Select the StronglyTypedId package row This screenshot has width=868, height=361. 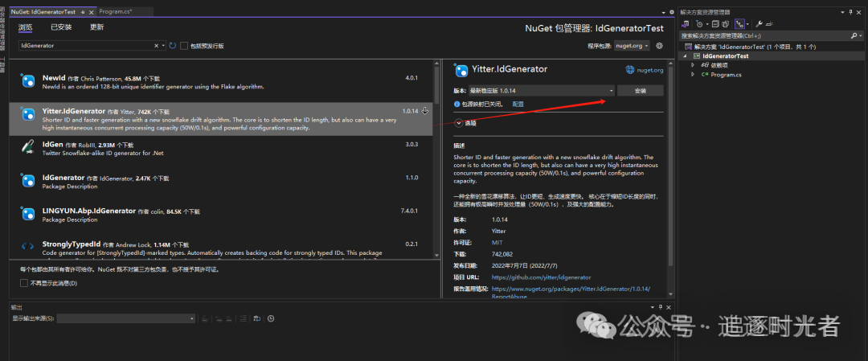[222, 248]
